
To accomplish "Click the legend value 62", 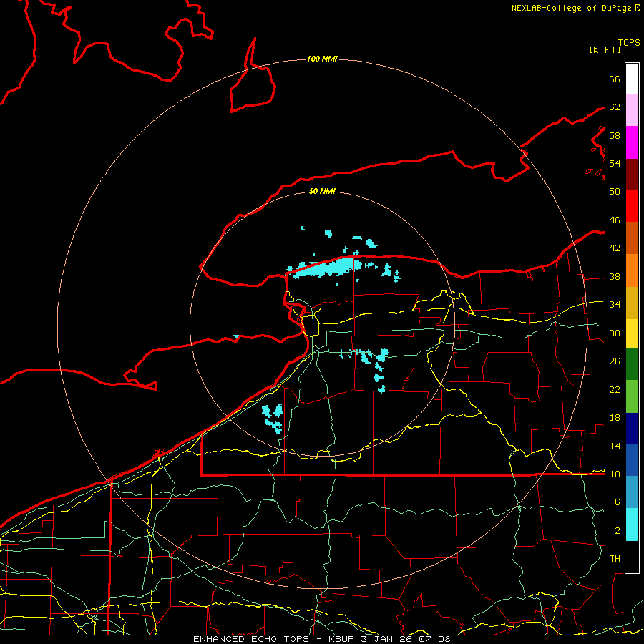I will click(x=615, y=107).
